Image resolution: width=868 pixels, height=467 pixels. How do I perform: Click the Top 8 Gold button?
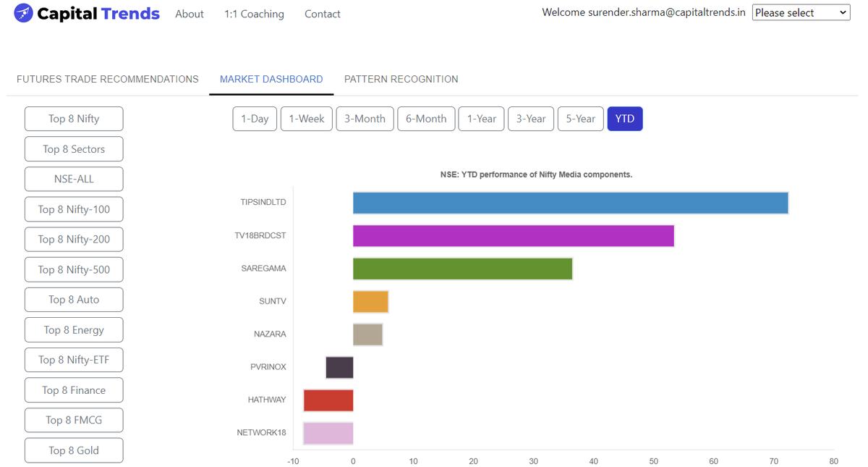tap(74, 450)
